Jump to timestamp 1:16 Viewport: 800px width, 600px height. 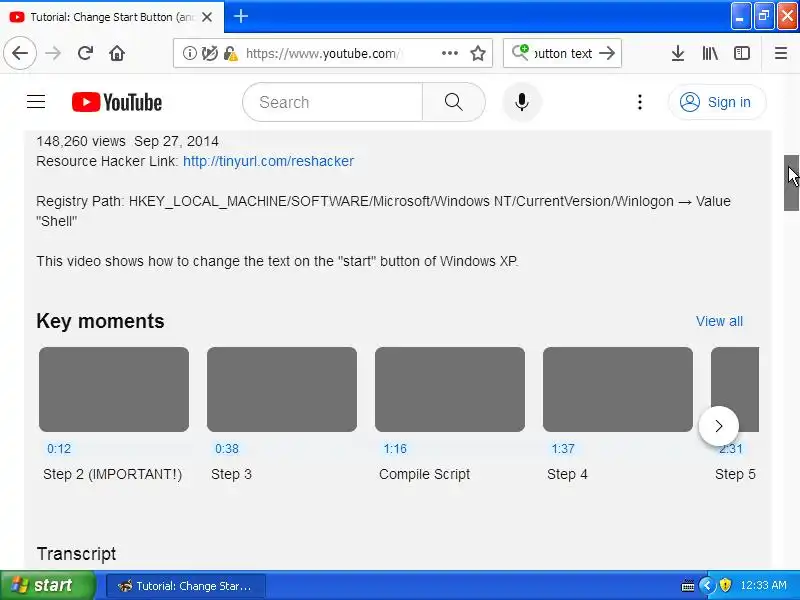click(x=395, y=448)
